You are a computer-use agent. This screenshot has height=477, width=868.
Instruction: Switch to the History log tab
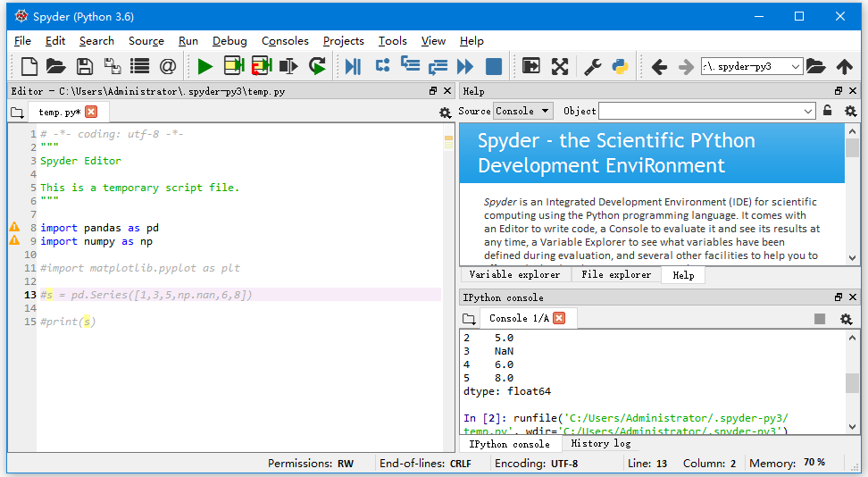[600, 443]
